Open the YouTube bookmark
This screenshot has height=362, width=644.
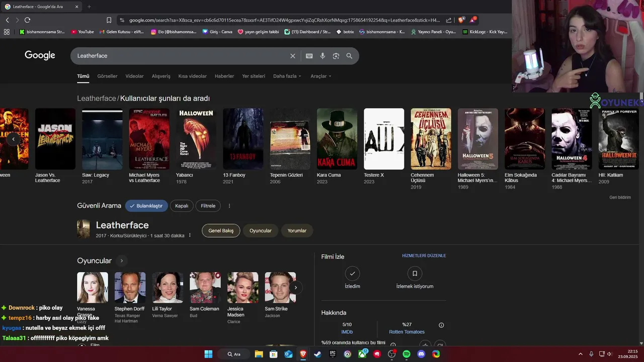tap(83, 32)
